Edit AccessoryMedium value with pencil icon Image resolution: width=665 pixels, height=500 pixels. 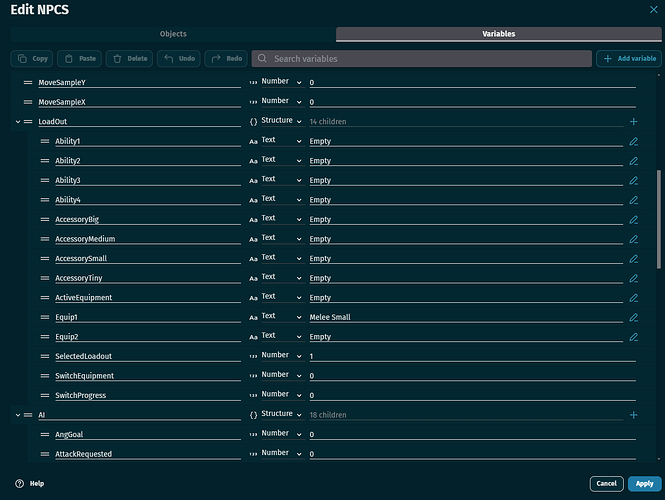pyautogui.click(x=633, y=239)
